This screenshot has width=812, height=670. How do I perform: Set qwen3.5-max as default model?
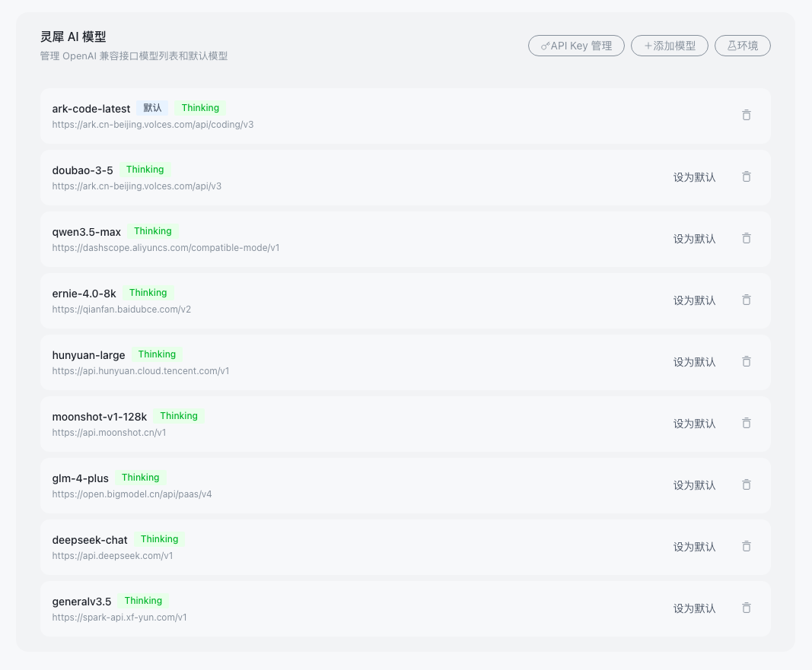coord(694,239)
